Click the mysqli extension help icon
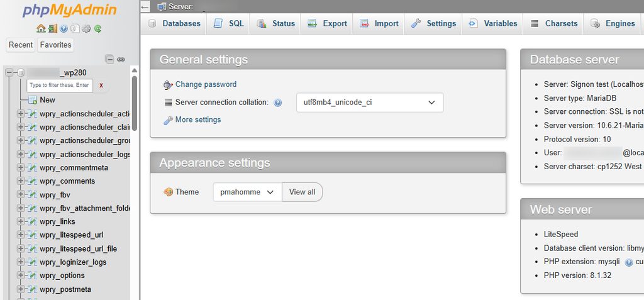Viewport: 644px width, 300px height. [x=629, y=262]
